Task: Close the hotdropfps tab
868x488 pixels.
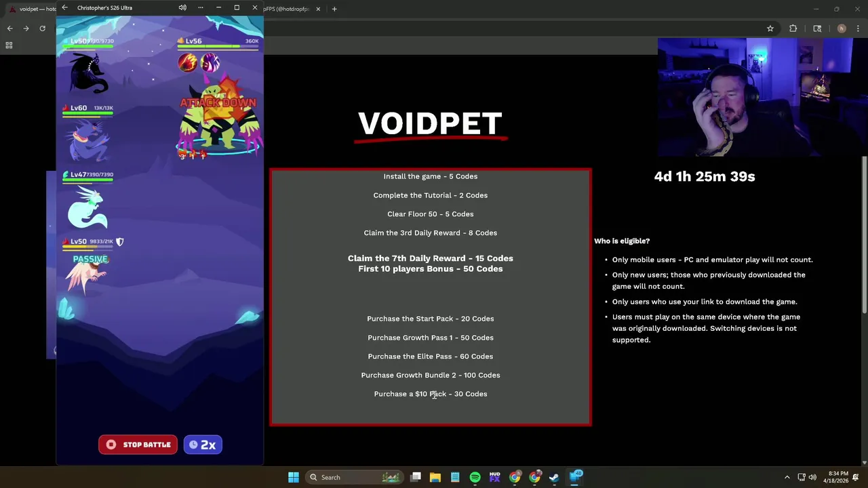Action: click(318, 9)
